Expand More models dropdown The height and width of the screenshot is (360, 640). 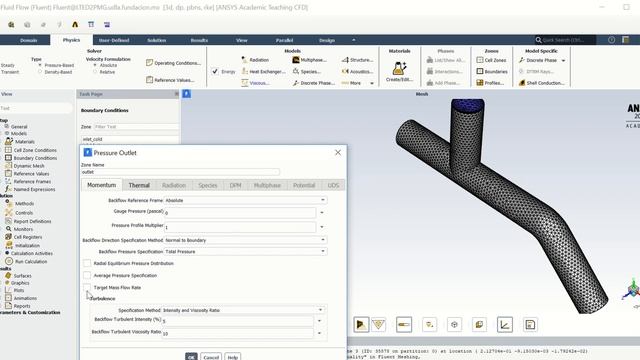point(358,83)
